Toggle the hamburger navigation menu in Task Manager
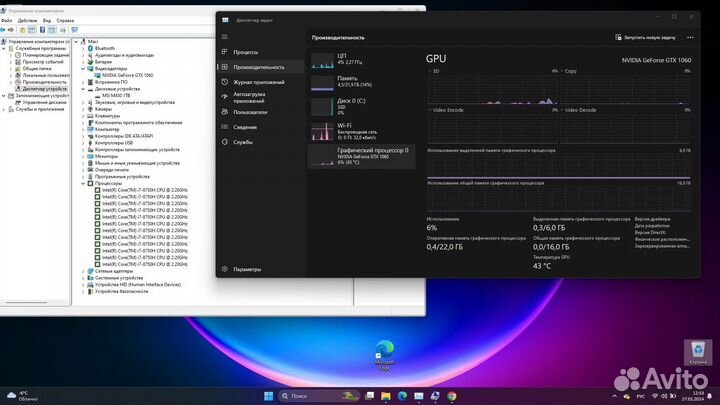Screen dimensions: 720x405 225,37
